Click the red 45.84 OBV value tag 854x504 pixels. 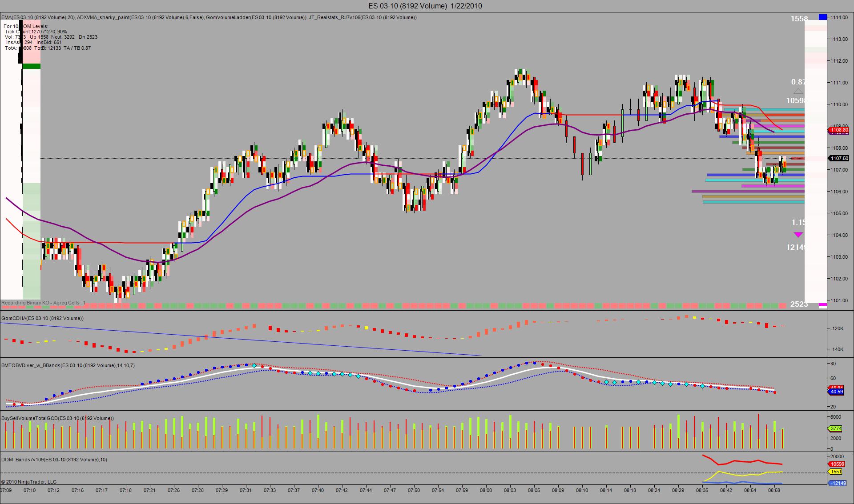pos(837,388)
